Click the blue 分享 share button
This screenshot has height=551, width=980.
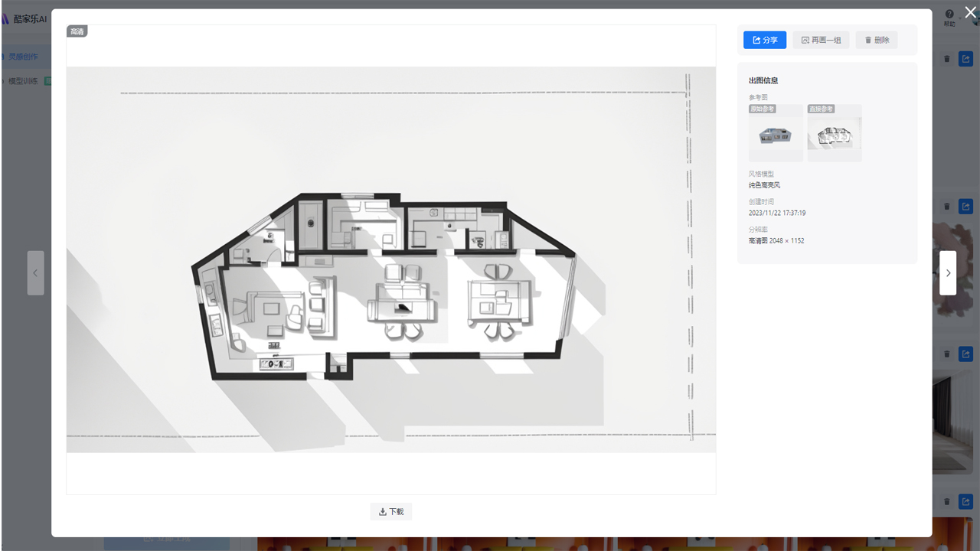764,40
